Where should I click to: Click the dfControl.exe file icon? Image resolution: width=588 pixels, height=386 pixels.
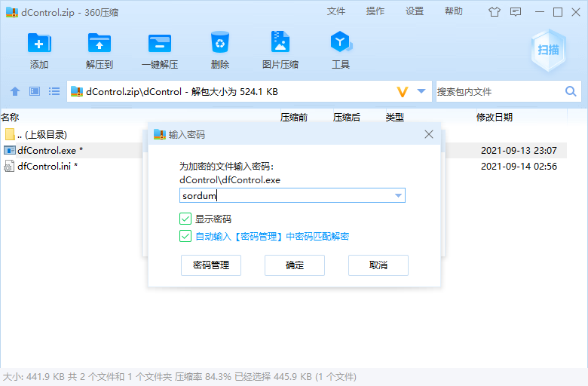tap(9, 151)
